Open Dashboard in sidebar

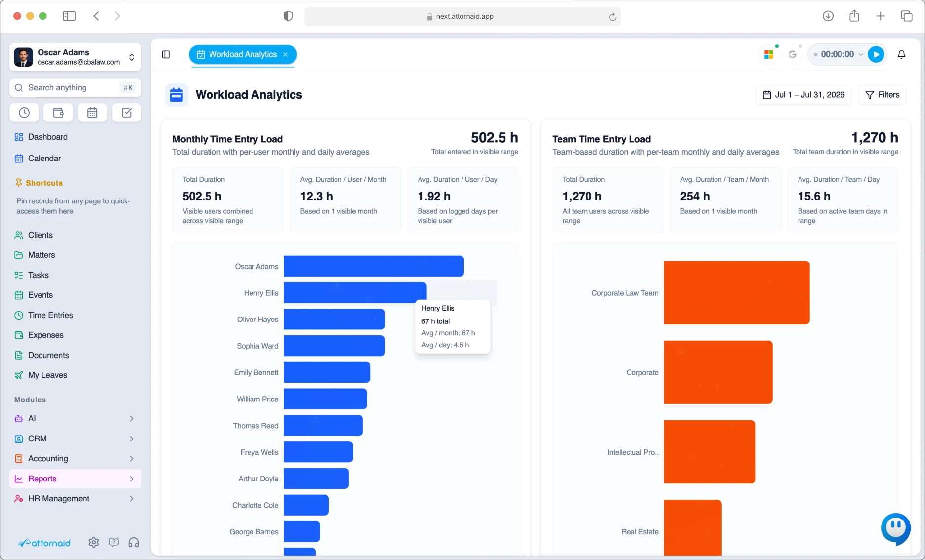click(75, 137)
